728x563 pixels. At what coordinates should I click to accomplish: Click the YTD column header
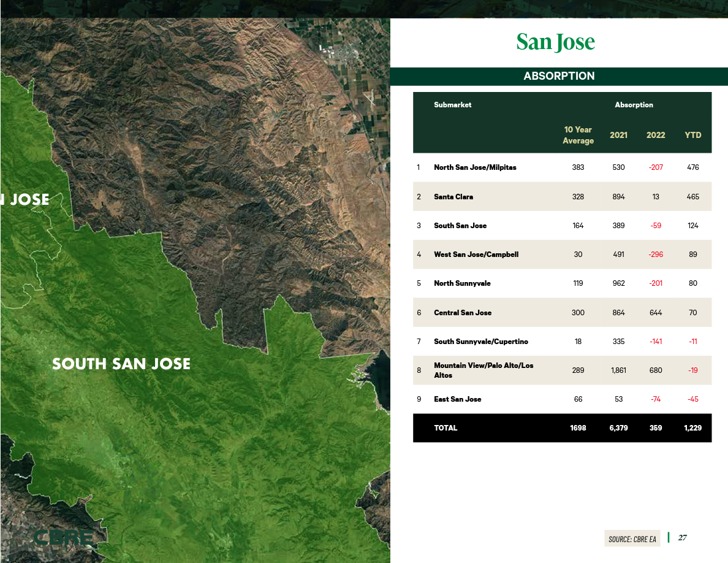tap(692, 135)
